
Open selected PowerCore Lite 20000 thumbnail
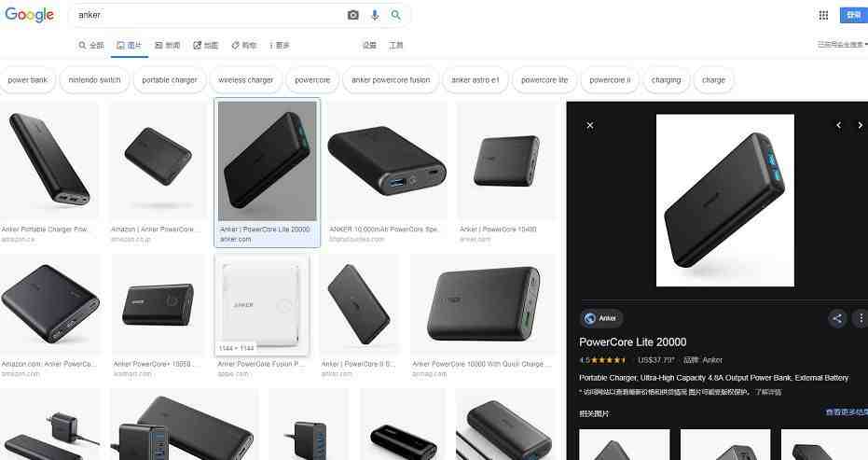pyautogui.click(x=268, y=160)
